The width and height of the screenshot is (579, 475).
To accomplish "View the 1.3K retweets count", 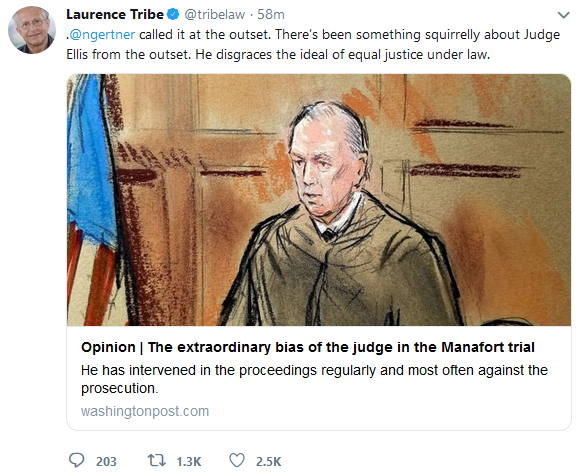I will click(x=189, y=461).
